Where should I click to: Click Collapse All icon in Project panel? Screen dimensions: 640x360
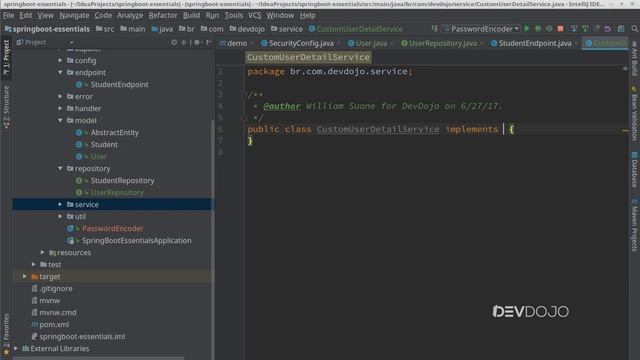[184, 42]
